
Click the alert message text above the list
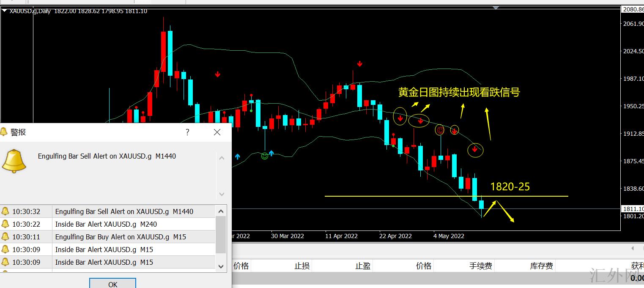point(107,156)
